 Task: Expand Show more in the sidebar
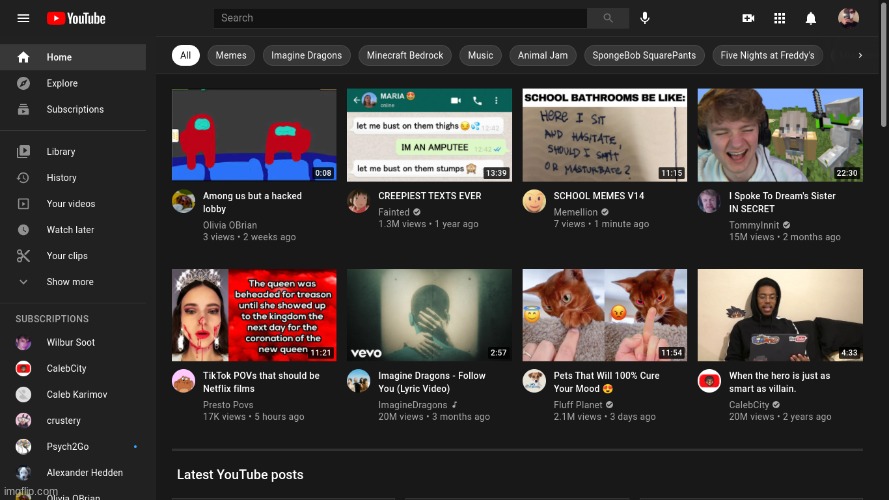coord(73,282)
